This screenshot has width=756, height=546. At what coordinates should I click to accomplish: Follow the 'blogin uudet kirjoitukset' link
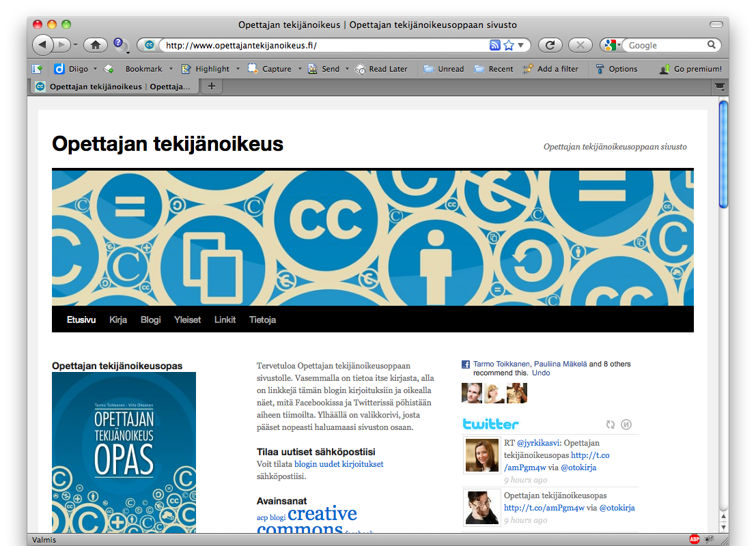click(x=339, y=464)
